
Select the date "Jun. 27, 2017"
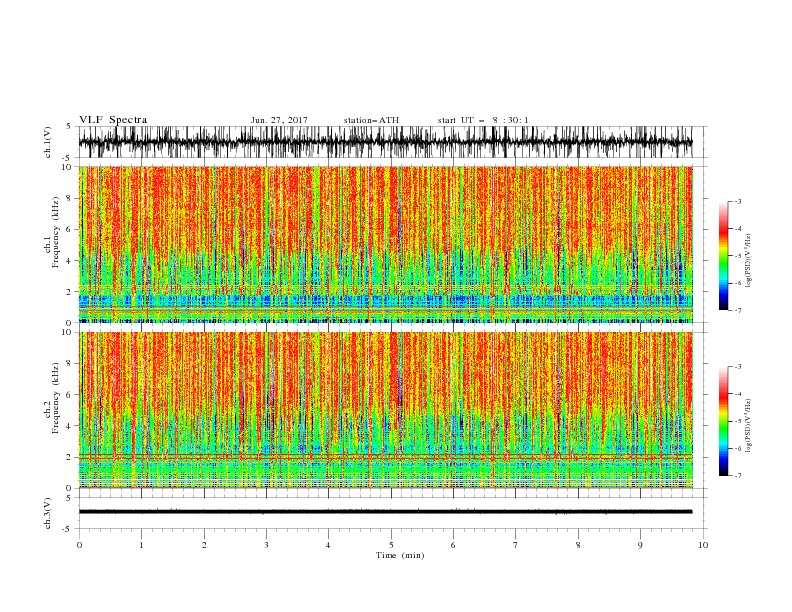coord(279,120)
